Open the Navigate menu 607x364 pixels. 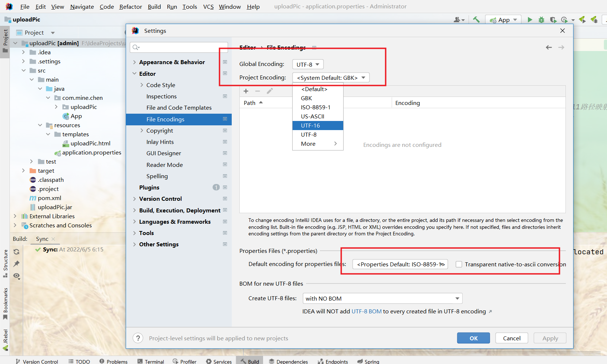click(x=82, y=7)
